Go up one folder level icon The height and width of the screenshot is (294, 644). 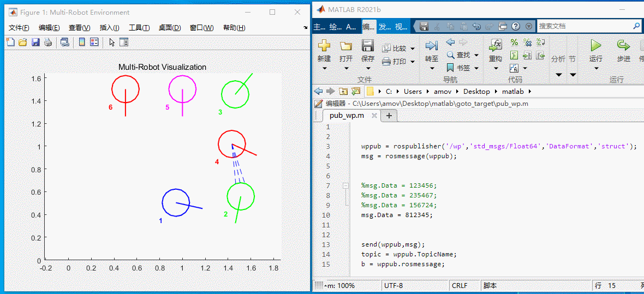343,91
